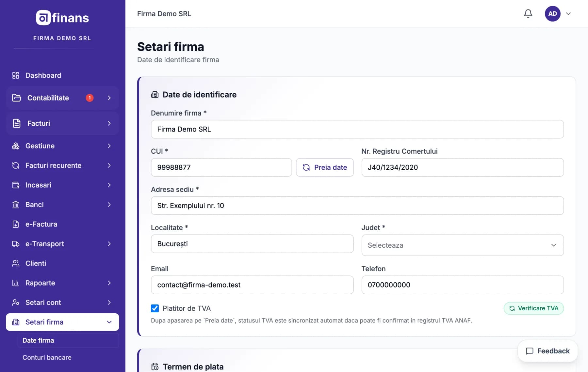Click the CUI input field
The height and width of the screenshot is (372, 588).
[221, 167]
